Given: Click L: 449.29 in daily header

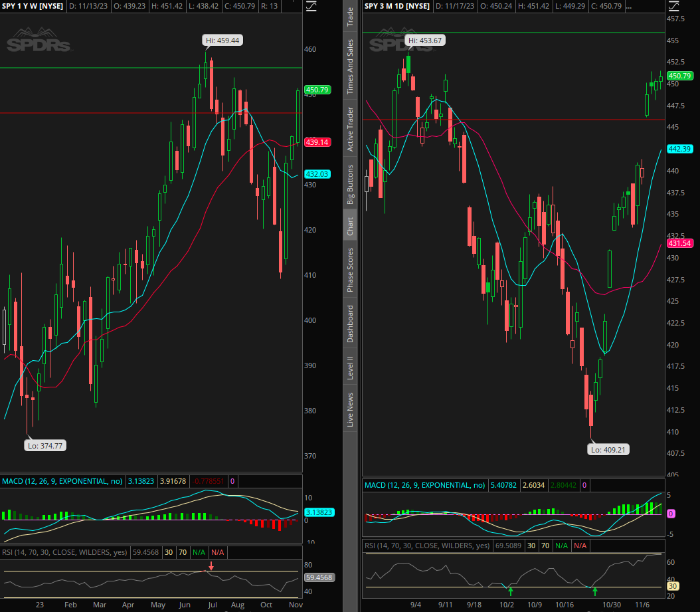Looking at the screenshot, I should 569,6.
